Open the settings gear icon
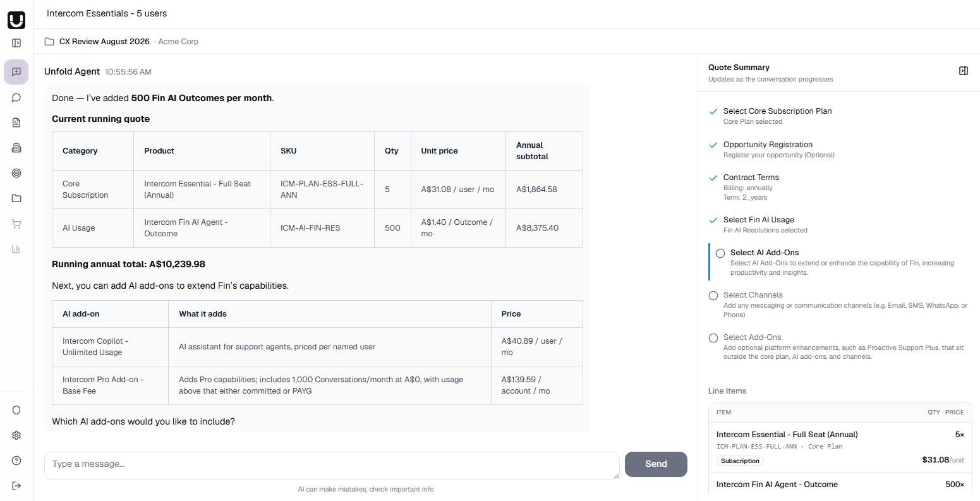 [16, 435]
